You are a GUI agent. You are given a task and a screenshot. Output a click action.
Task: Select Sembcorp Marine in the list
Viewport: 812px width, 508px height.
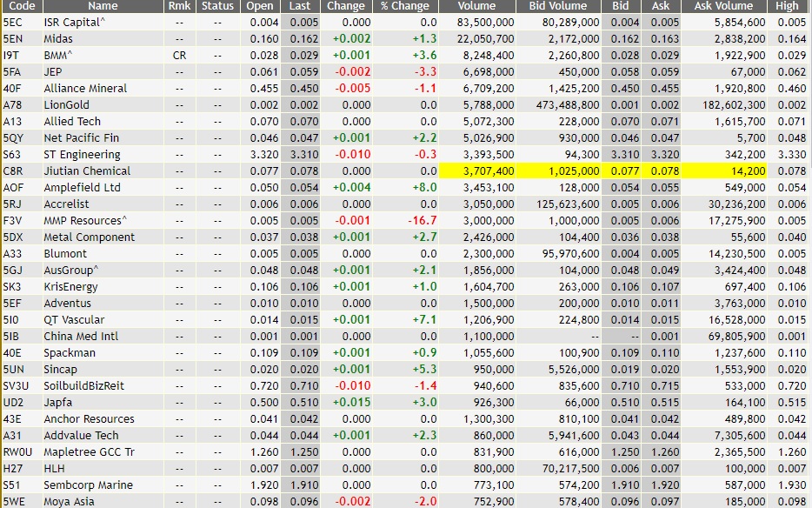pyautogui.click(x=86, y=485)
